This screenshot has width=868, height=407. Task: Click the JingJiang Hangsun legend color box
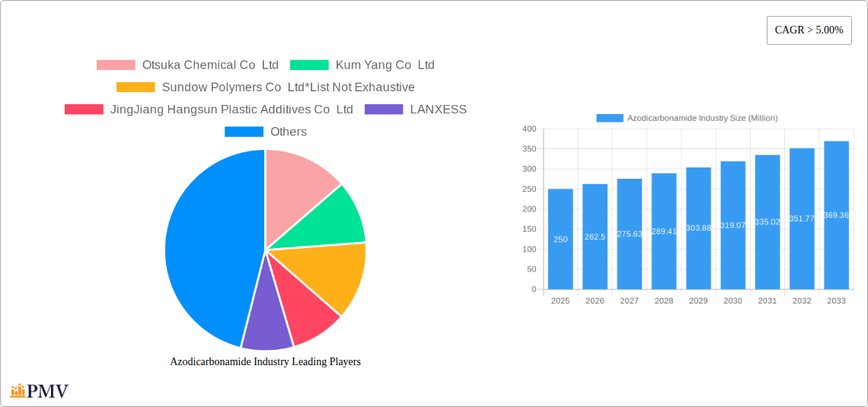coord(85,109)
